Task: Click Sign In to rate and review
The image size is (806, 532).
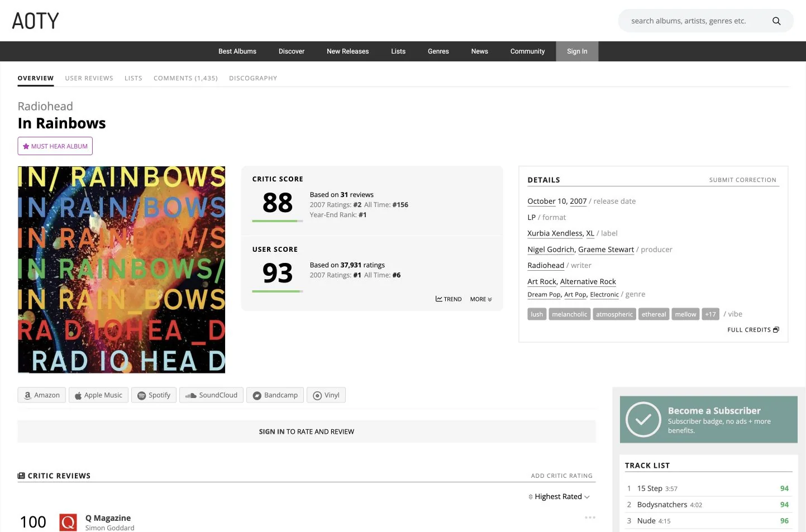Action: tap(307, 432)
